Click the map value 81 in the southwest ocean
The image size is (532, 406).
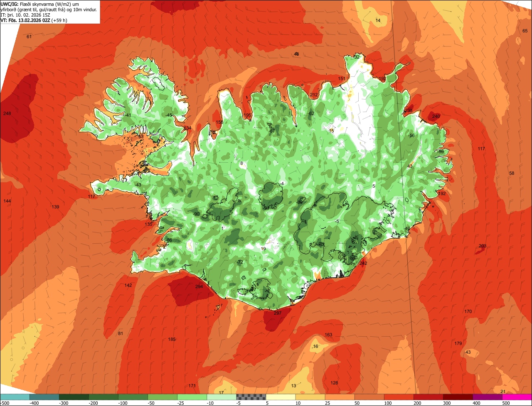coord(121,333)
